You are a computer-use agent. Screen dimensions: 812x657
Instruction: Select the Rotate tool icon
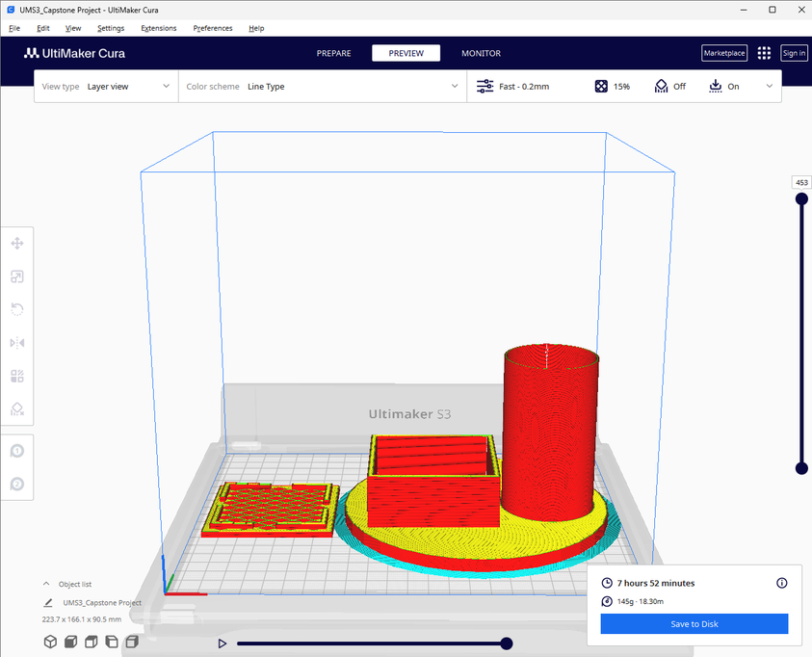[17, 309]
